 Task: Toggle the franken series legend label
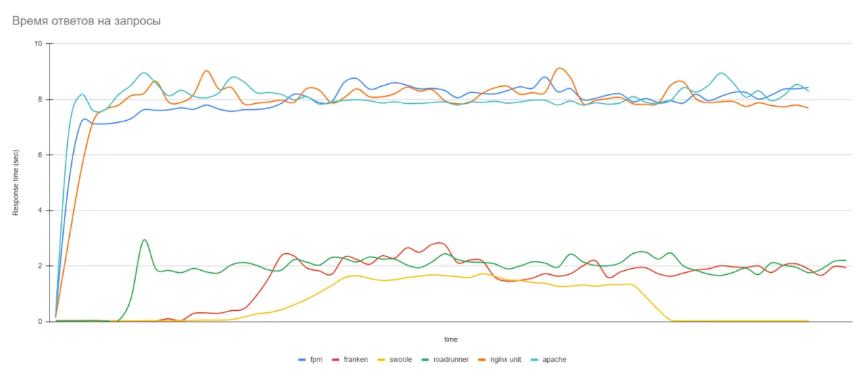click(x=355, y=360)
